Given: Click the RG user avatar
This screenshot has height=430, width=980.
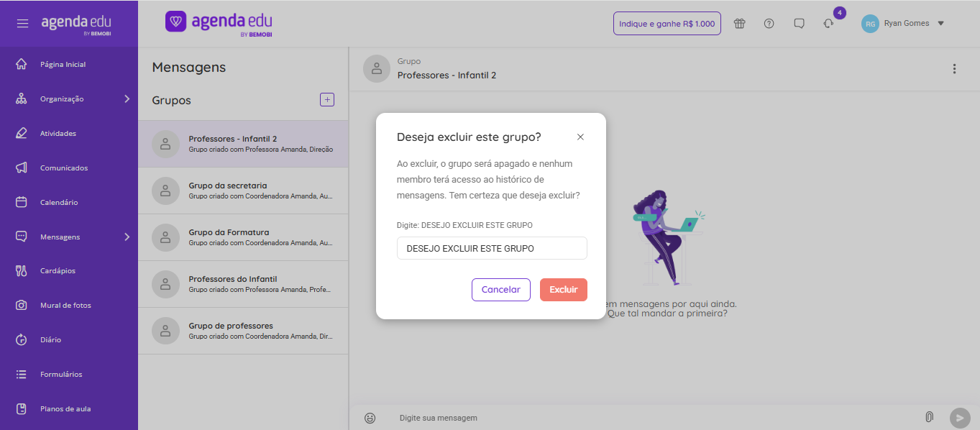Looking at the screenshot, I should coord(870,24).
